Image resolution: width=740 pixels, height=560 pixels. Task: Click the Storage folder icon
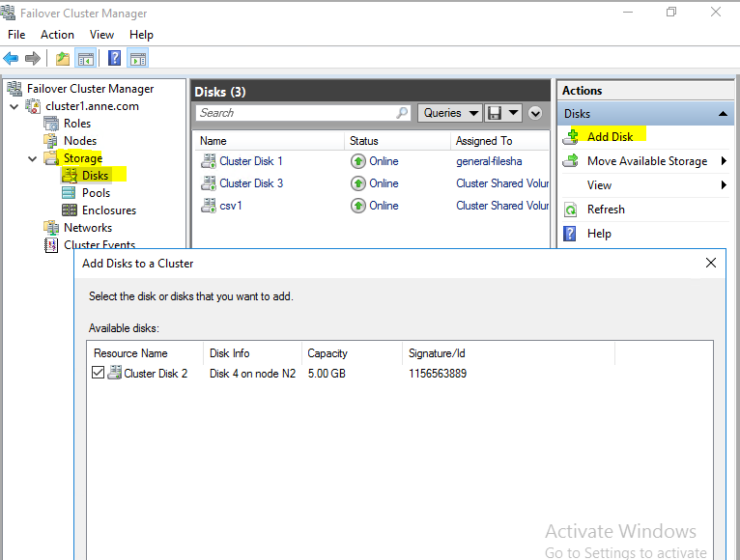tap(51, 158)
